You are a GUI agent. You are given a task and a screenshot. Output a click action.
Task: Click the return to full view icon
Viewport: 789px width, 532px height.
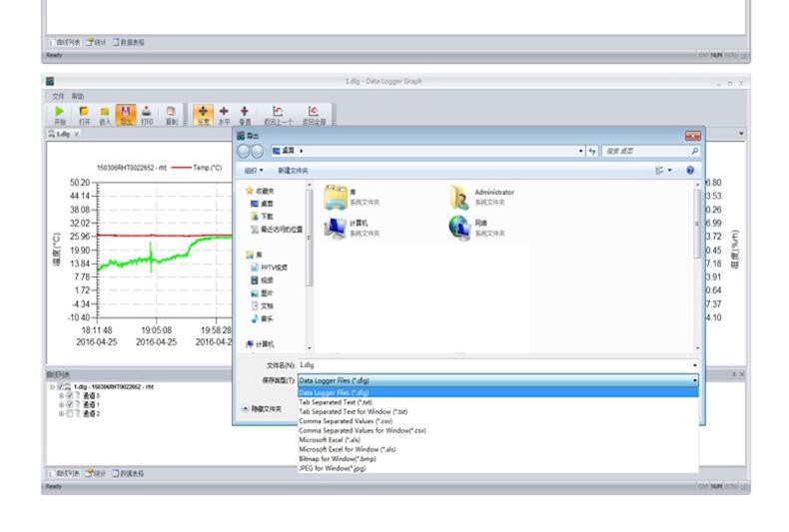315,113
